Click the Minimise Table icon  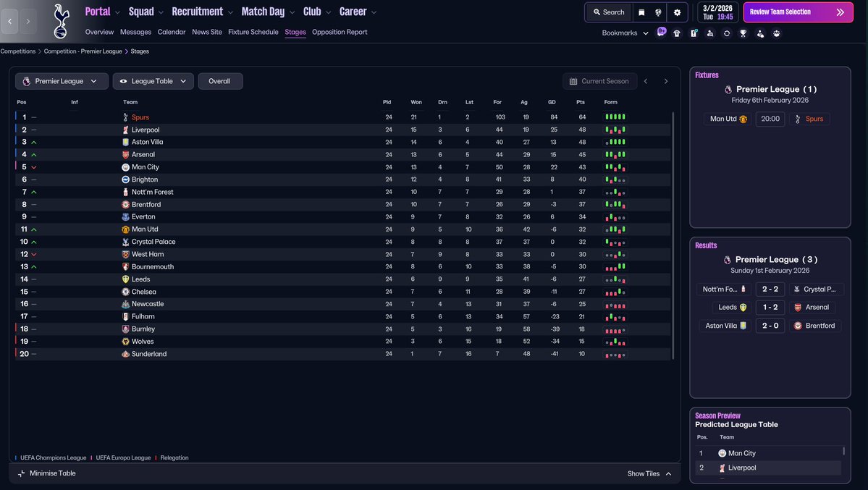tap(21, 473)
